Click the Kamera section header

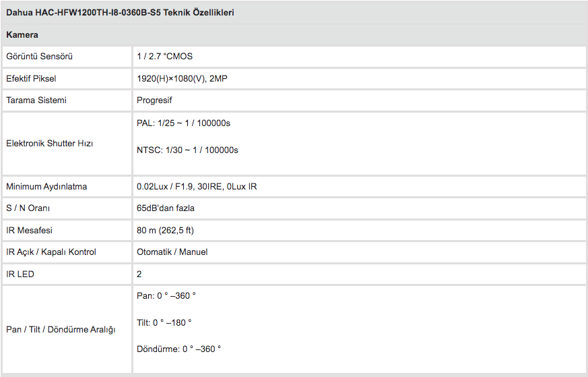tap(22, 34)
